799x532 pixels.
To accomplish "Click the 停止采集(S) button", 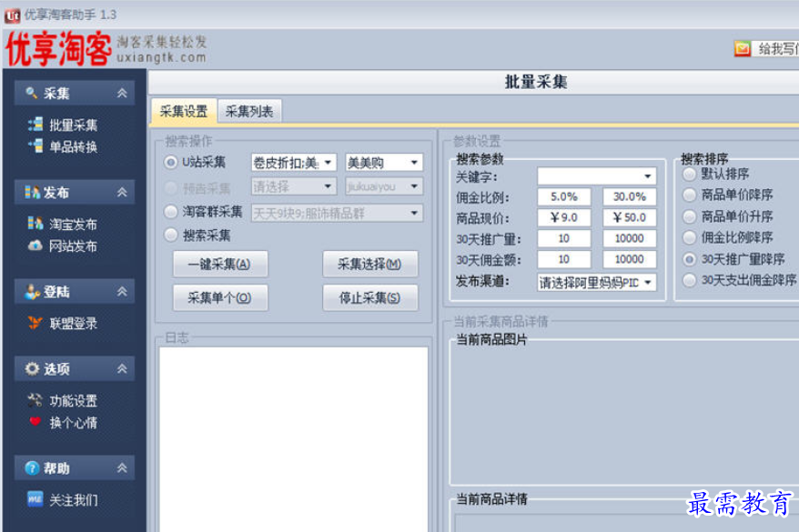I will [x=370, y=299].
